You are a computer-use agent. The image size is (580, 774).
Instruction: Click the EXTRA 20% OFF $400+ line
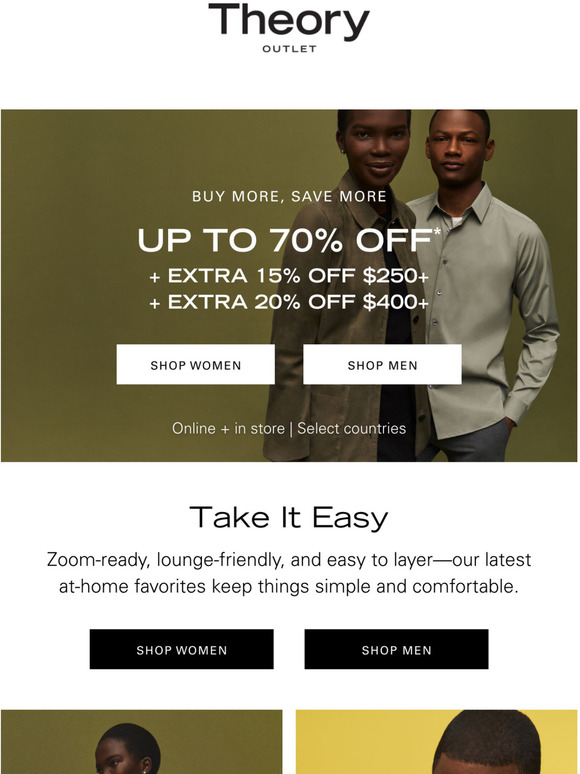(289, 302)
